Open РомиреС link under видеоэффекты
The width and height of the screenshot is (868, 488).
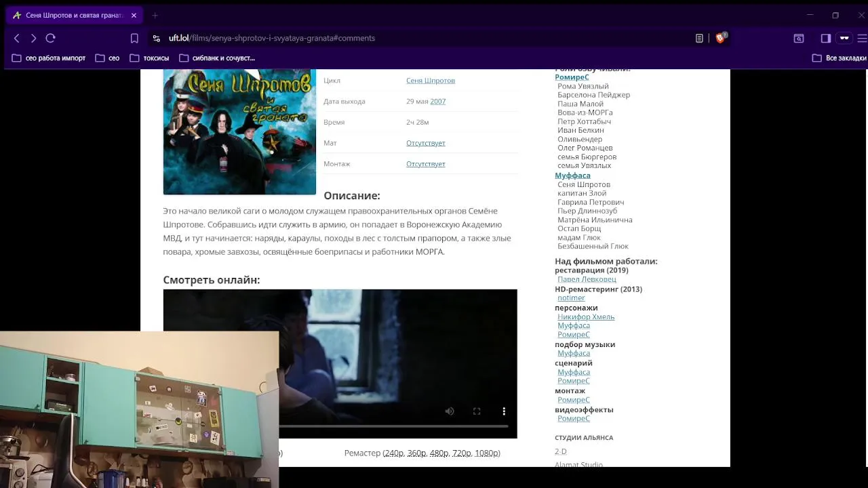(x=574, y=419)
